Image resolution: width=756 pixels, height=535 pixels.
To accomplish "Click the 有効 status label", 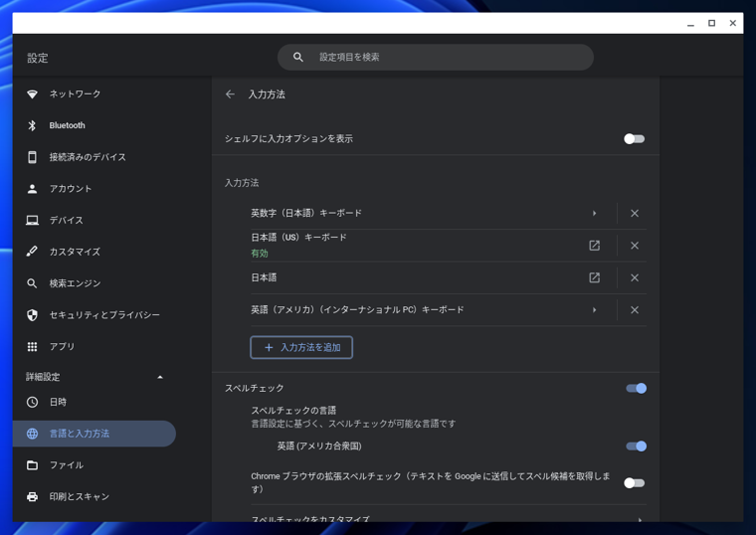I will tap(260, 253).
